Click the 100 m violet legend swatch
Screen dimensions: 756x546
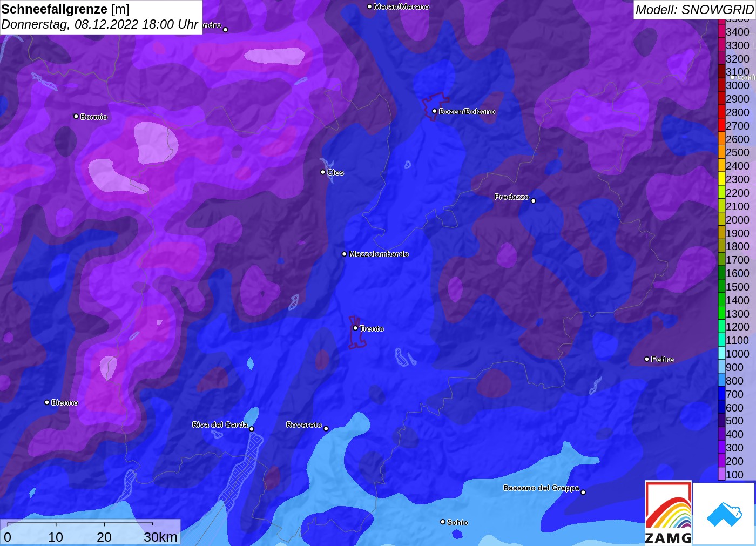pyautogui.click(x=721, y=474)
